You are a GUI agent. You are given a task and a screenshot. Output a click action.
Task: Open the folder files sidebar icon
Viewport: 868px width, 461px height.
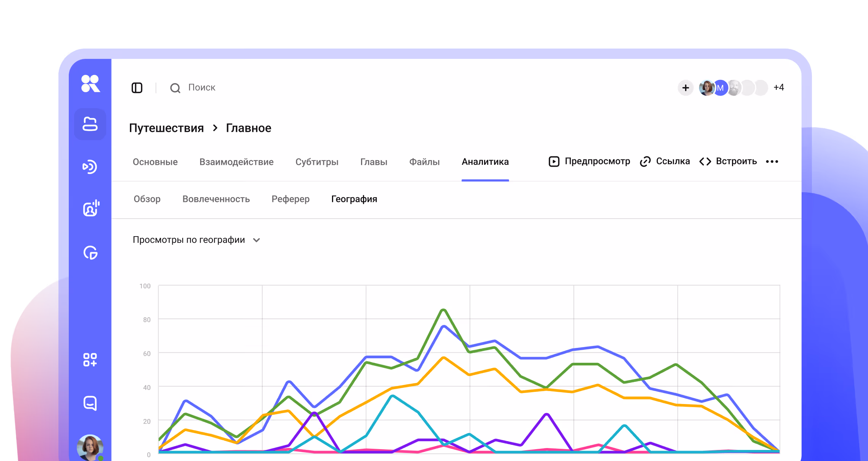coord(90,124)
